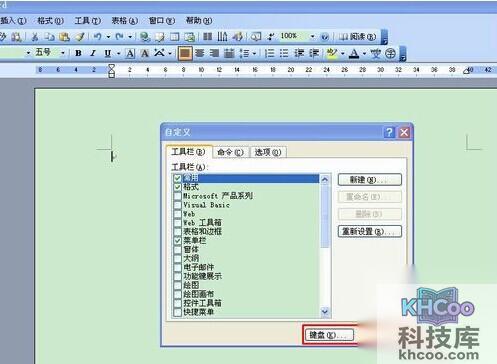This screenshot has width=497, height=364.
Task: Click the Increase Indent icon
Action: tap(313, 53)
